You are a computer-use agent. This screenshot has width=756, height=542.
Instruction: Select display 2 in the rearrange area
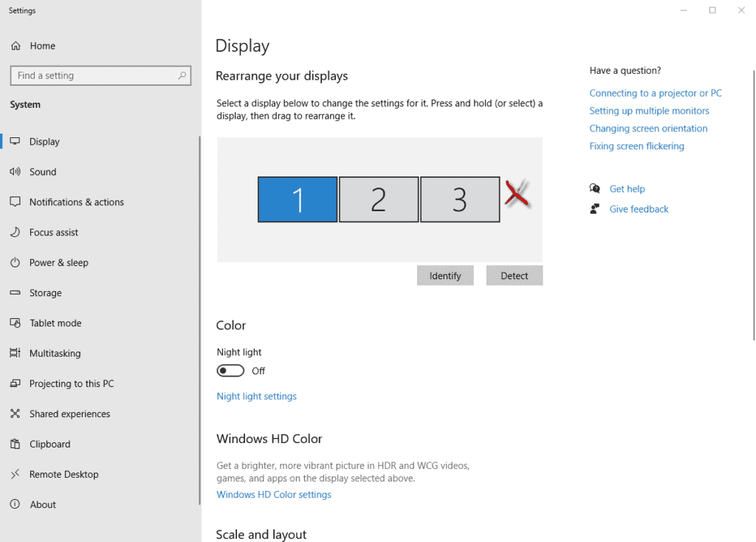point(379,199)
